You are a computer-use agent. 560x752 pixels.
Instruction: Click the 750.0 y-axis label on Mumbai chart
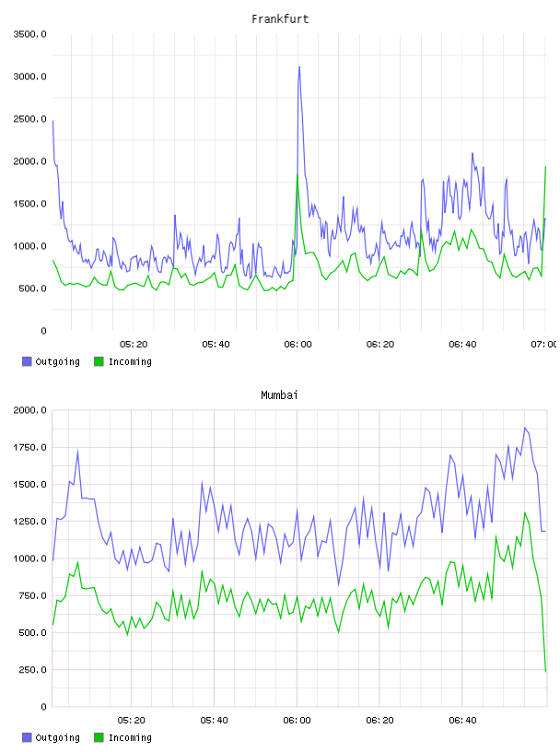33,595
